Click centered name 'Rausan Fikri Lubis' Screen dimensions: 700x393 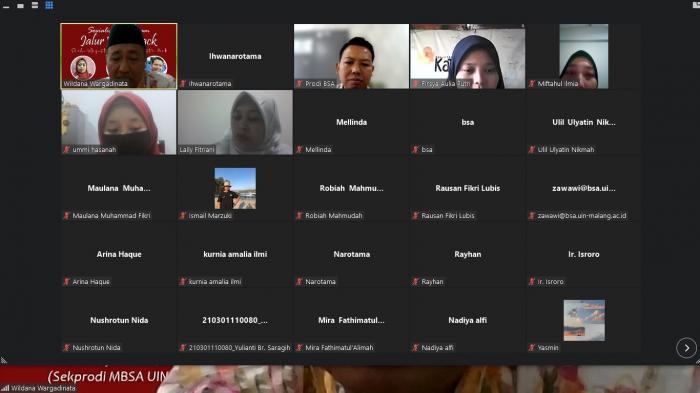[468, 188]
